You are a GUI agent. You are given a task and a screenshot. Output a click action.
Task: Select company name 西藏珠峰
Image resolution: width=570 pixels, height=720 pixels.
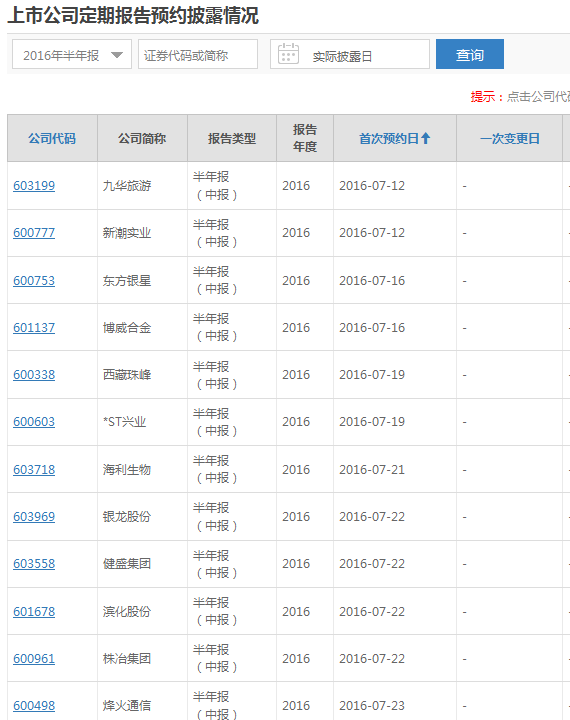click(127, 375)
